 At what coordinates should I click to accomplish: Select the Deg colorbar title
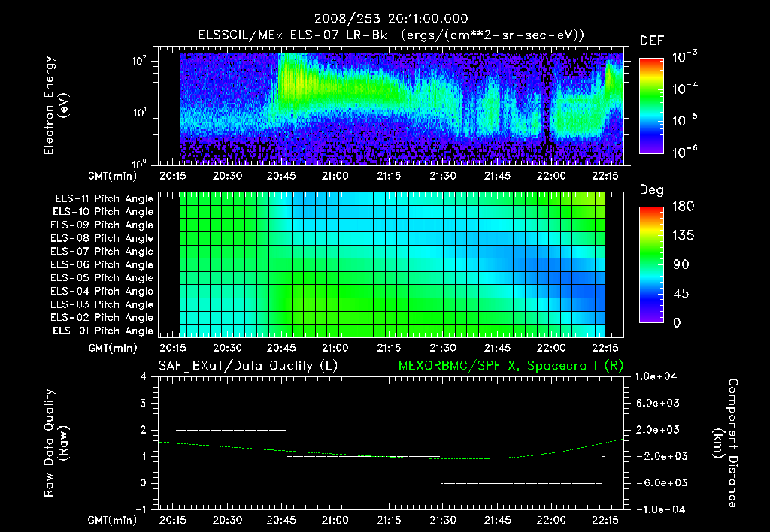pos(652,190)
